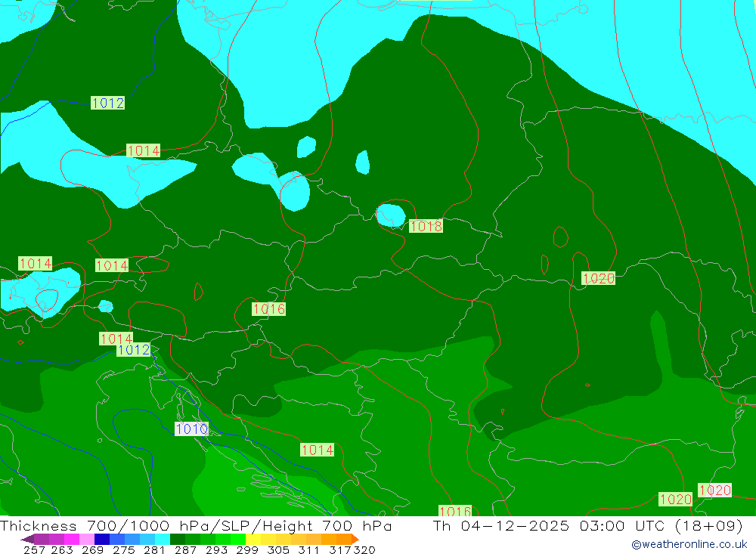Click the purple left arrow of the color legend
Image resolution: width=756 pixels, height=554 pixels.
coord(27,539)
